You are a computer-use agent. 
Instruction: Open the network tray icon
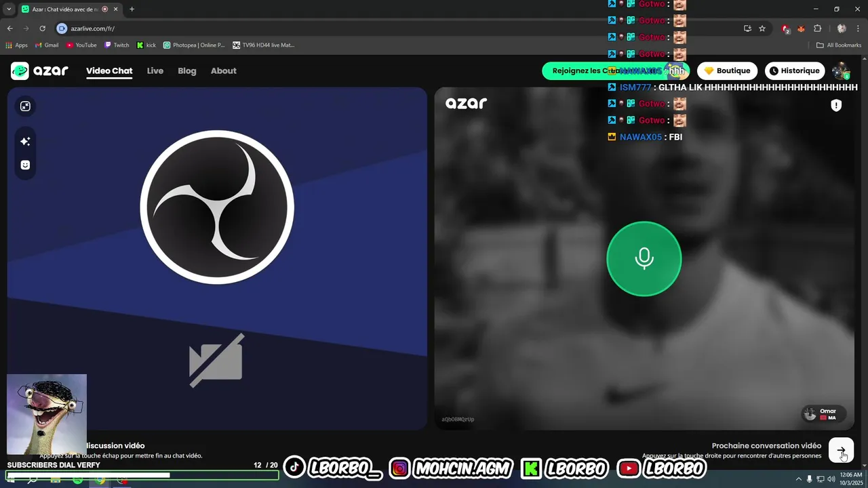(x=821, y=479)
